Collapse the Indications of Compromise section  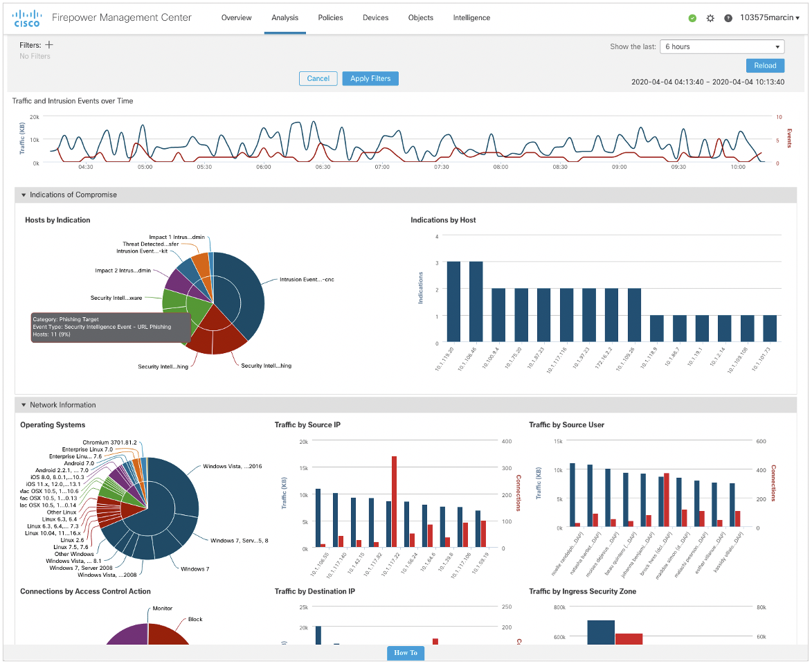[24, 195]
